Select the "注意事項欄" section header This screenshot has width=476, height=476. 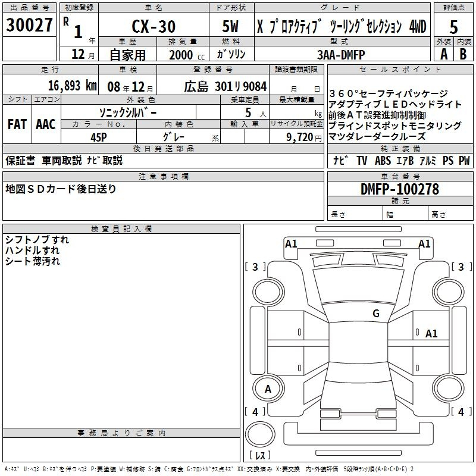[x=163, y=176]
